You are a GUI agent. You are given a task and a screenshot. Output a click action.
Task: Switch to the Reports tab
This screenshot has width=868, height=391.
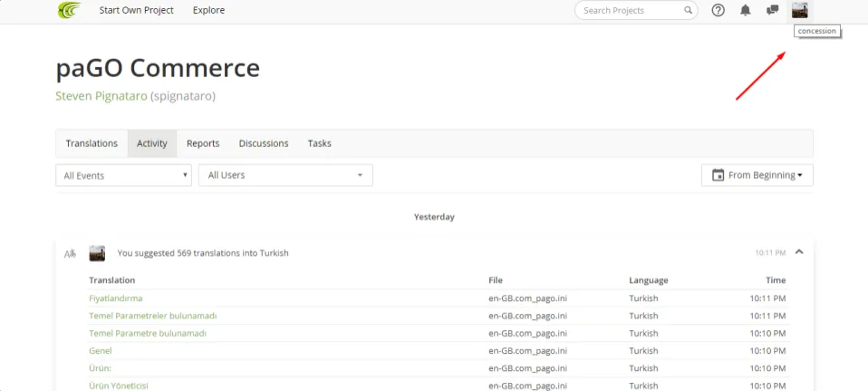click(x=203, y=143)
